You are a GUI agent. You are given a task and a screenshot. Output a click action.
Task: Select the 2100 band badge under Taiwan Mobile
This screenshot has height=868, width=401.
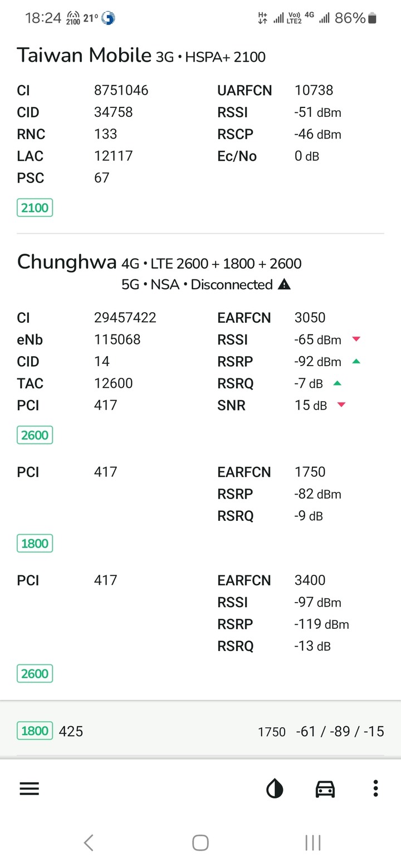[35, 208]
